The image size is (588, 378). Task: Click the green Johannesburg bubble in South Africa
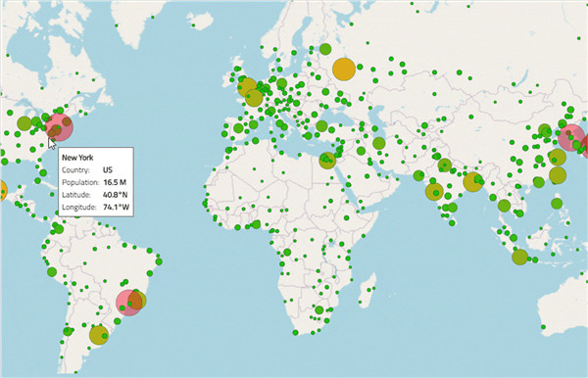tap(319, 309)
